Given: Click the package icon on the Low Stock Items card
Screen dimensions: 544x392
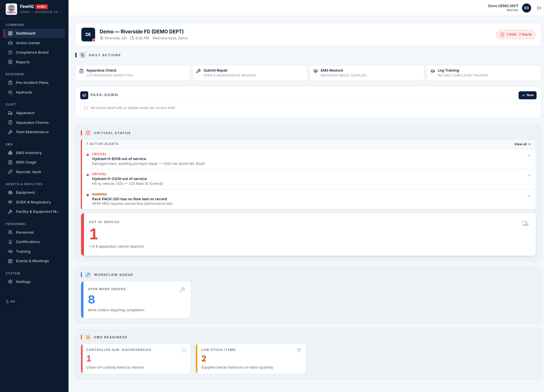Looking at the screenshot, I should tap(299, 350).
